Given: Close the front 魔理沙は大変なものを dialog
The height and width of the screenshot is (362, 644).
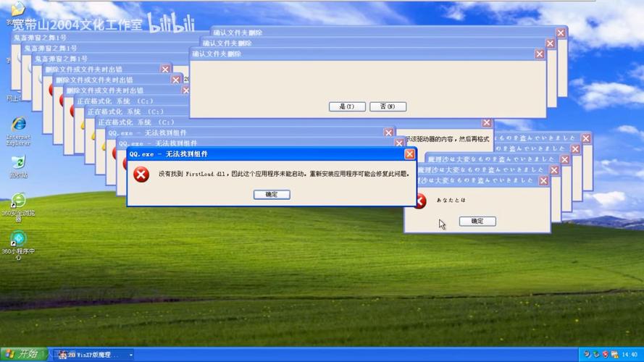Looking at the screenshot, I should click(x=543, y=181).
